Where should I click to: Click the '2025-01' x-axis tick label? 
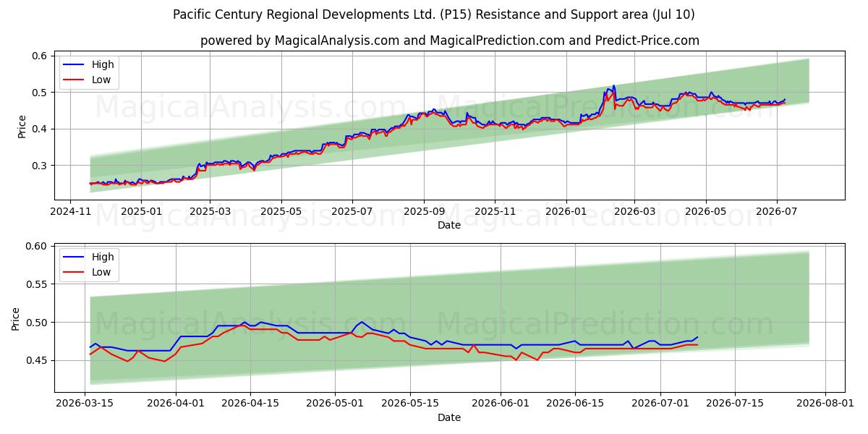pos(140,211)
